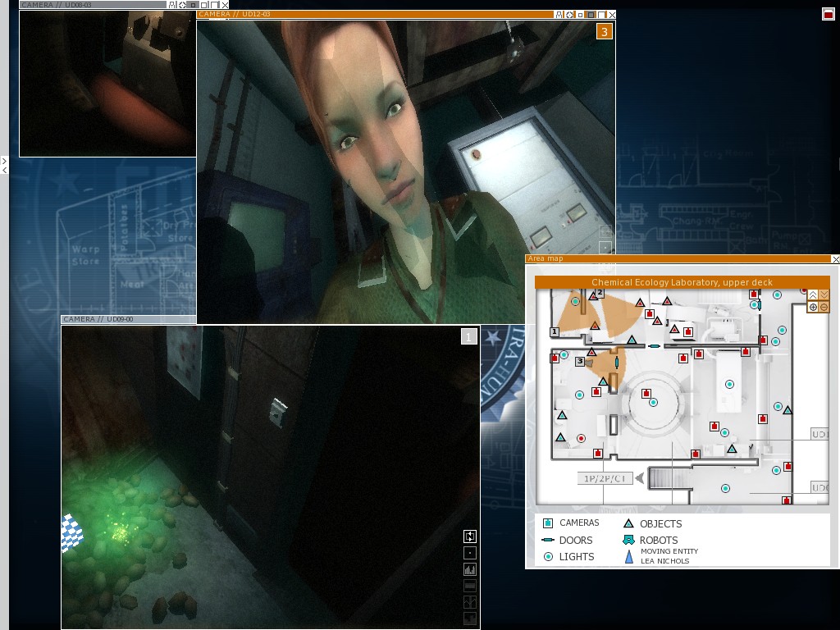Toggle the lock icon on the UD12-03 camera title bar
The width and height of the screenshot is (840, 630).
point(559,15)
